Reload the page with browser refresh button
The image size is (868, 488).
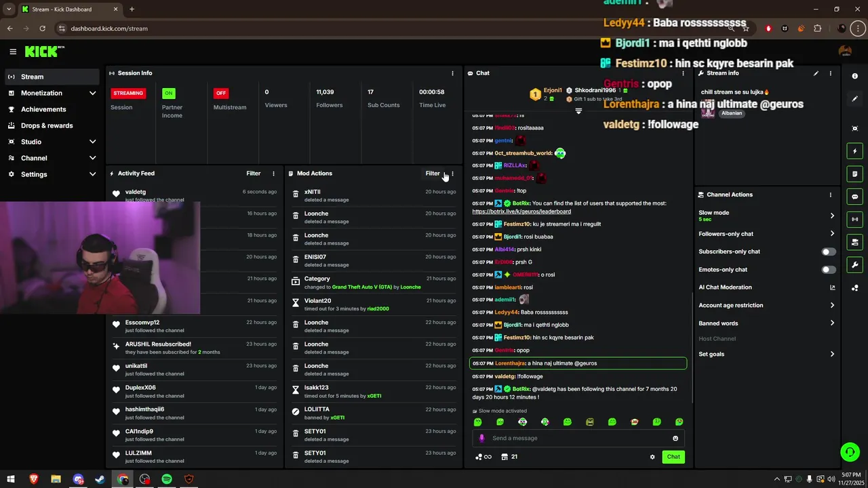coord(42,28)
